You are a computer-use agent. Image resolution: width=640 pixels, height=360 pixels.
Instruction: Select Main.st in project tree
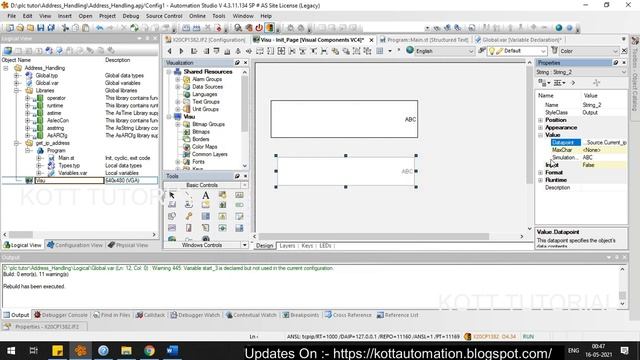tap(66, 158)
